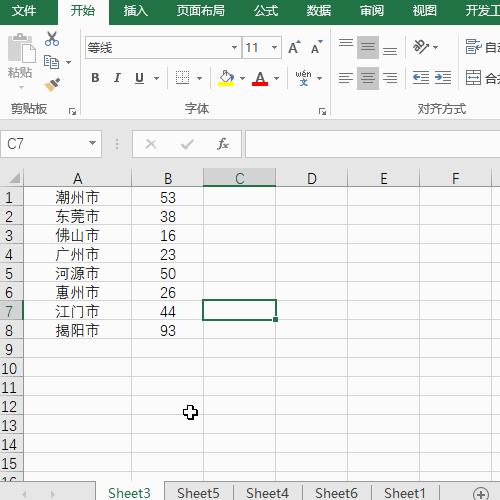Open the font size dropdown
Viewport: 500px width, 500px height.
[x=274, y=47]
